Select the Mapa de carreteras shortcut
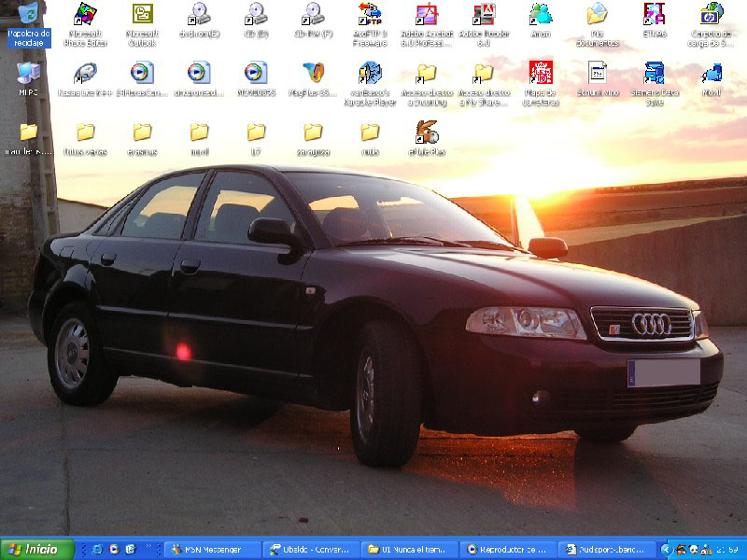The width and height of the screenshot is (747, 560). click(541, 83)
